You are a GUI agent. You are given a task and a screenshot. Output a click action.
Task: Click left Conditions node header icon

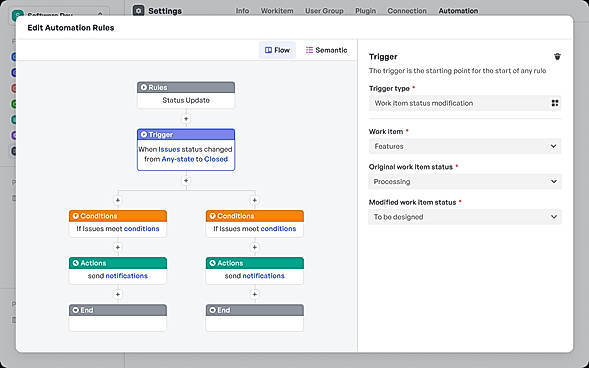coord(76,216)
